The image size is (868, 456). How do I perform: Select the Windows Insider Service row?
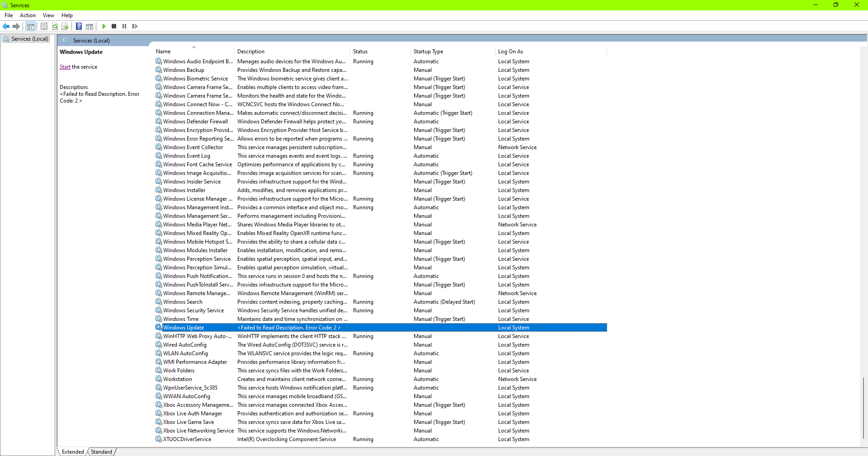pos(381,182)
